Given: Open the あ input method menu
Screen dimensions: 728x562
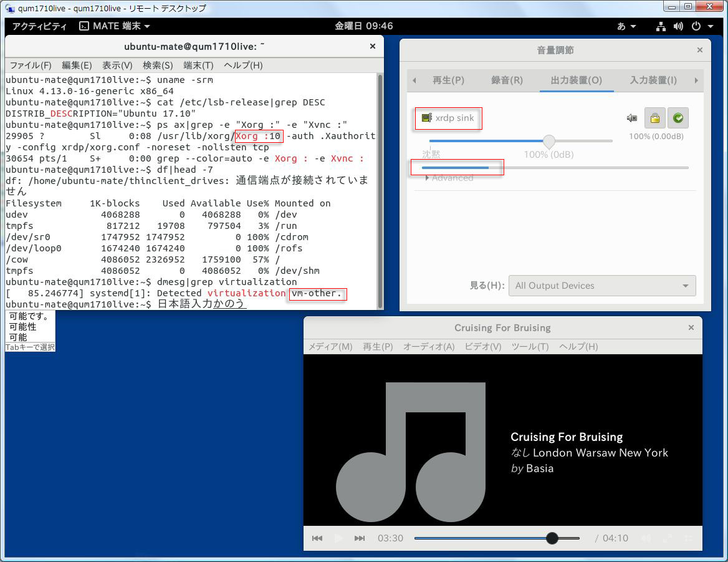Looking at the screenshot, I should coord(626,26).
